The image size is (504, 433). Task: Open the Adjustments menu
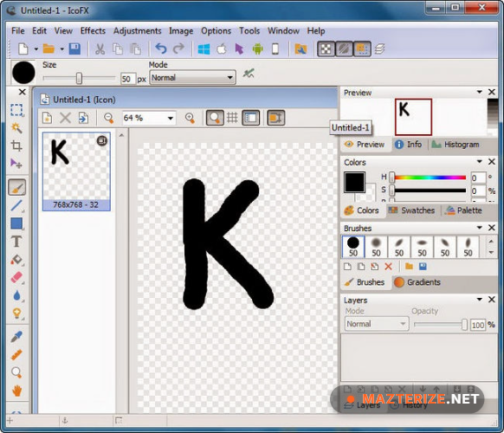137,31
